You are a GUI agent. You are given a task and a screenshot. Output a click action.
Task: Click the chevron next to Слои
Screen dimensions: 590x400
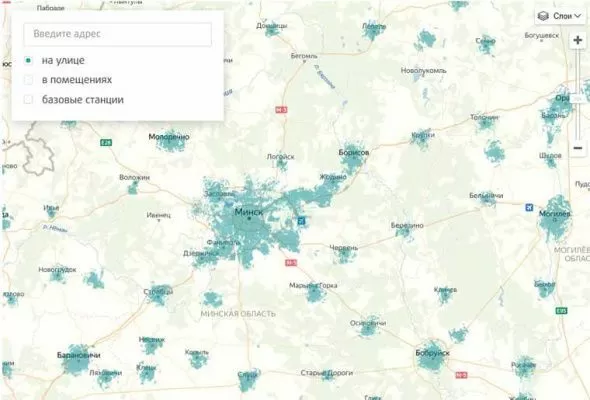point(578,16)
